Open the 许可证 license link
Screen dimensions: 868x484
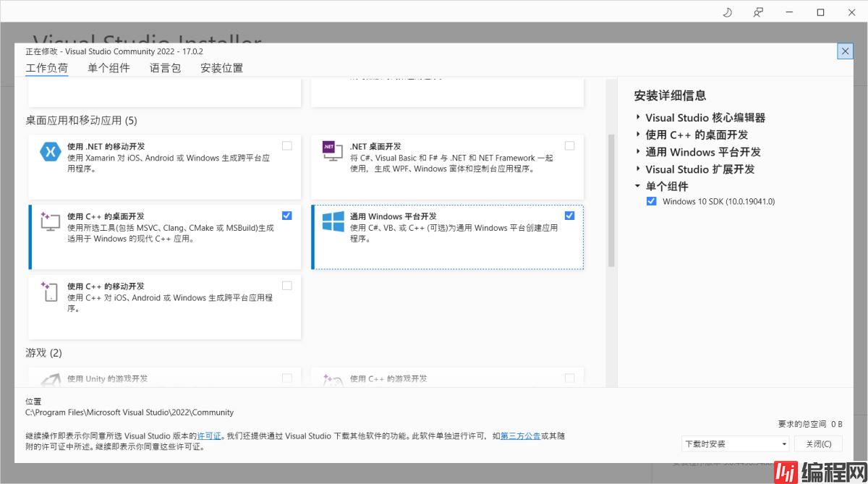click(209, 436)
